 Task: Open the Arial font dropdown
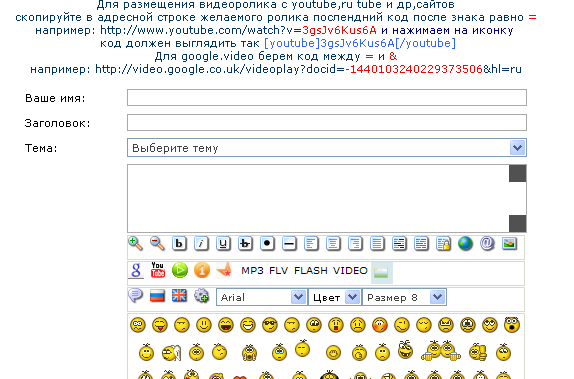coord(261,297)
